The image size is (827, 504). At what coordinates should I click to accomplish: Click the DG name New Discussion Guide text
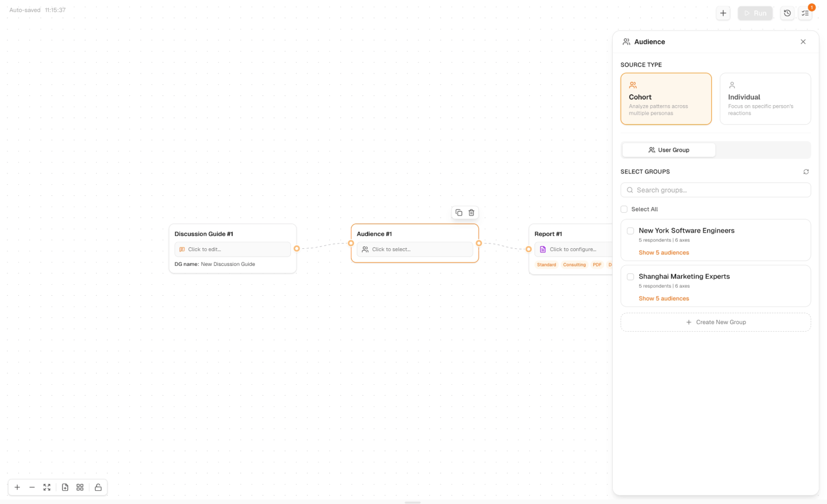pyautogui.click(x=215, y=264)
